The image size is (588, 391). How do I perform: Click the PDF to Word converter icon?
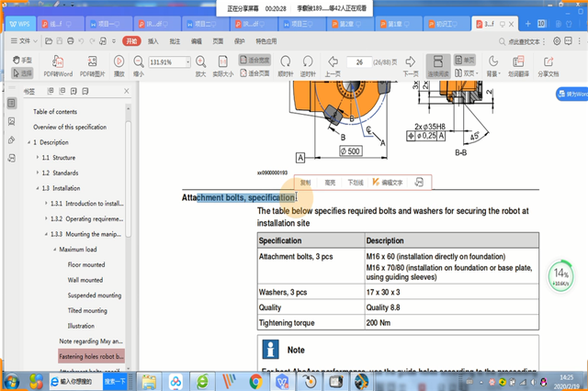pos(57,61)
